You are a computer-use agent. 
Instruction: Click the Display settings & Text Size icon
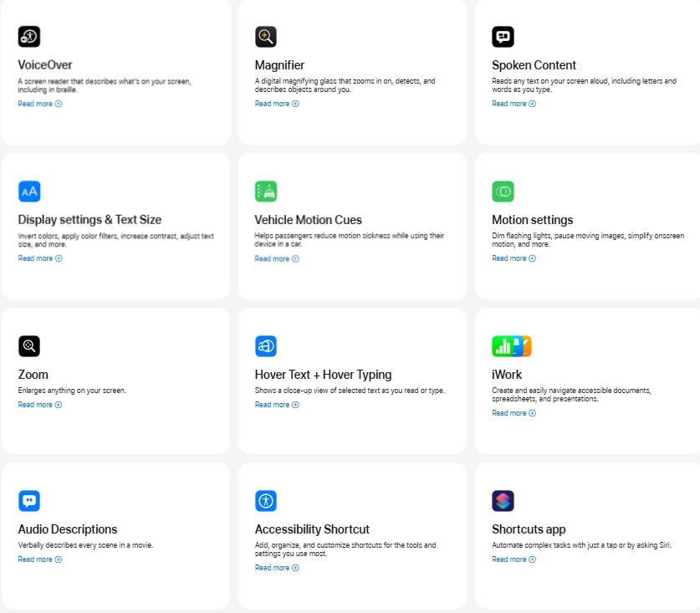point(29,192)
